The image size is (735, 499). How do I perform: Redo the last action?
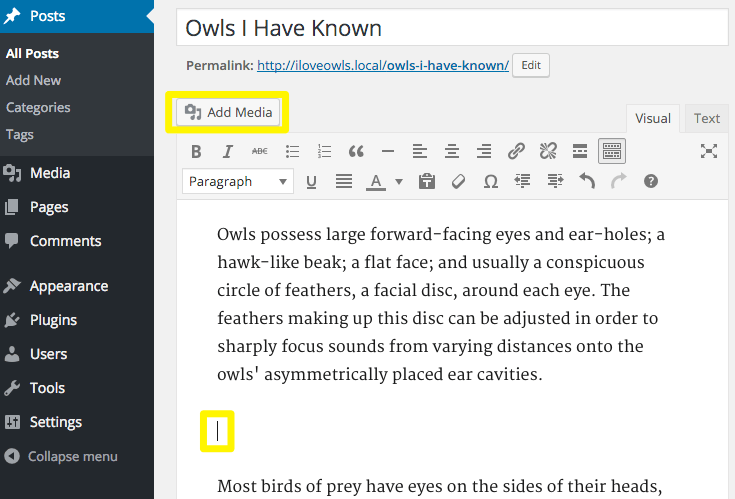(x=619, y=181)
